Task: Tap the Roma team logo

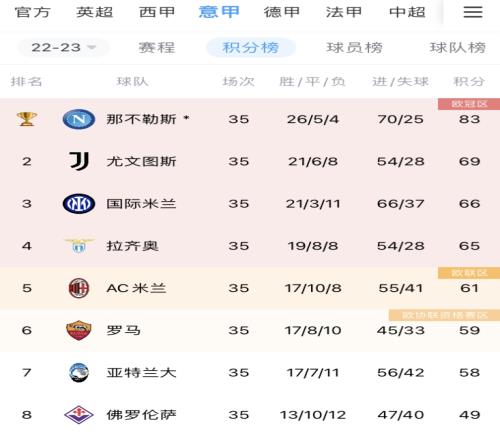Action: [79, 330]
